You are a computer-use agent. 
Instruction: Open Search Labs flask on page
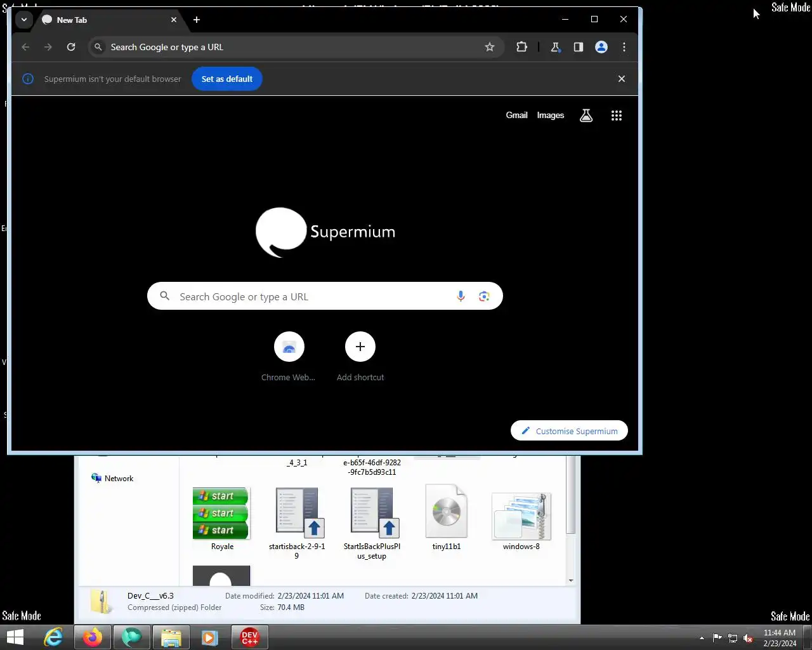(586, 116)
